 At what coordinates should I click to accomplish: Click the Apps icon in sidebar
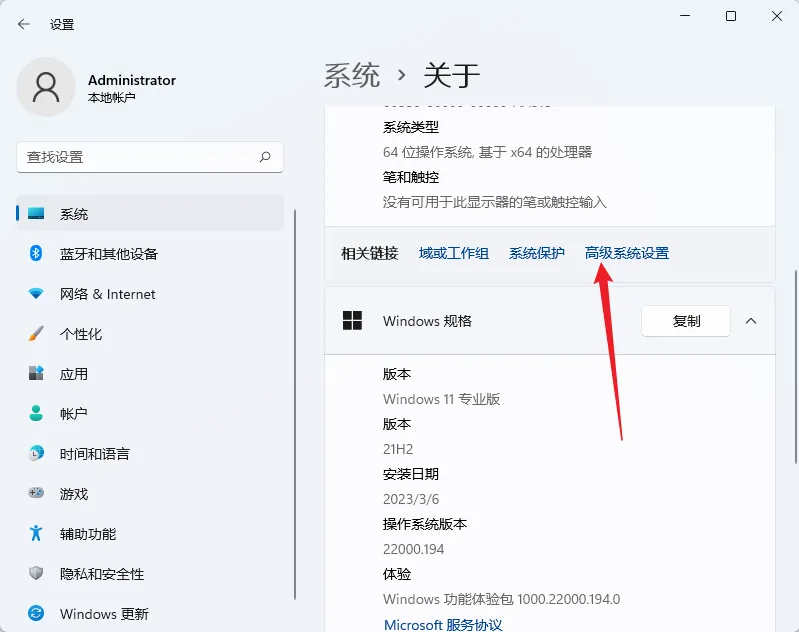point(36,373)
